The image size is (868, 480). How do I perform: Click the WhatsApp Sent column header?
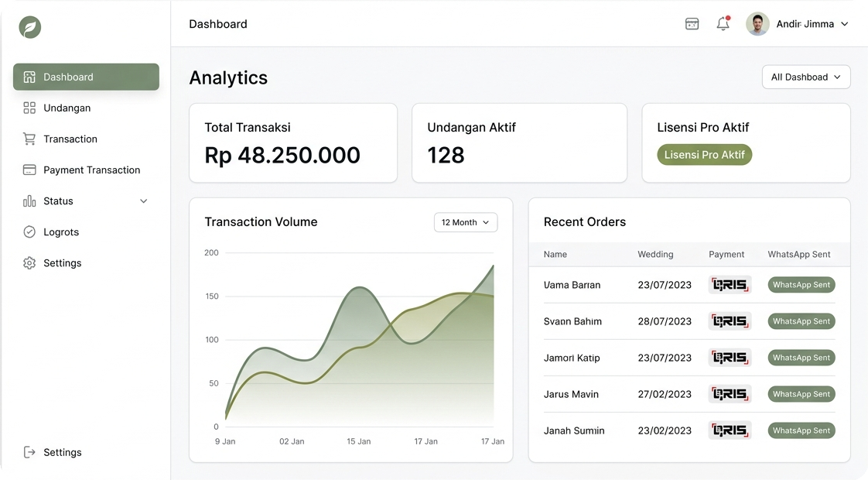pos(799,255)
